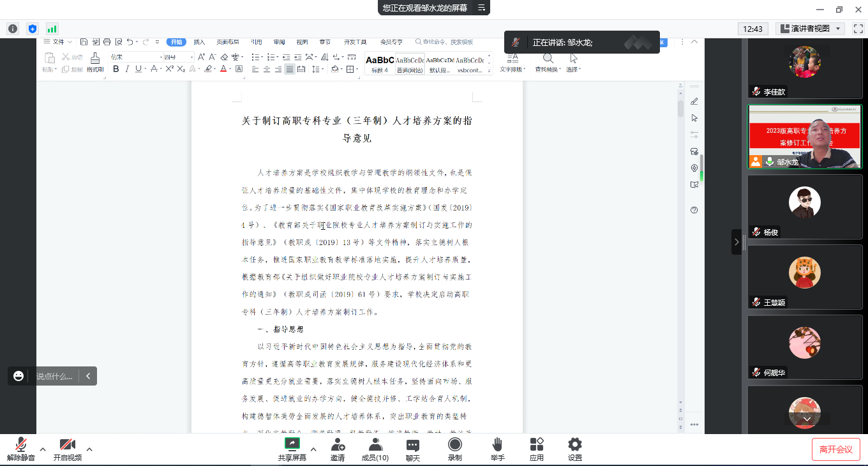Viewport: 868px width, 466px height.
Task: Unmute microphone via 解除静音
Action: pos(20,449)
